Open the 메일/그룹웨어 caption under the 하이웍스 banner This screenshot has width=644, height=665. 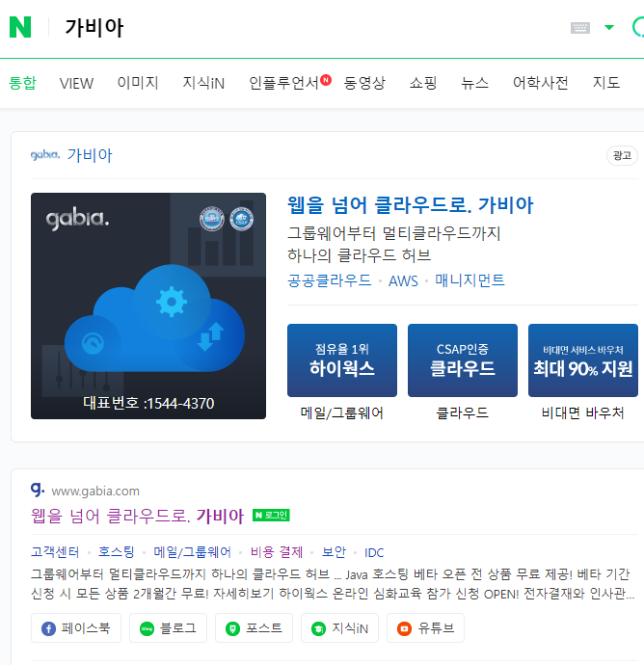342,412
